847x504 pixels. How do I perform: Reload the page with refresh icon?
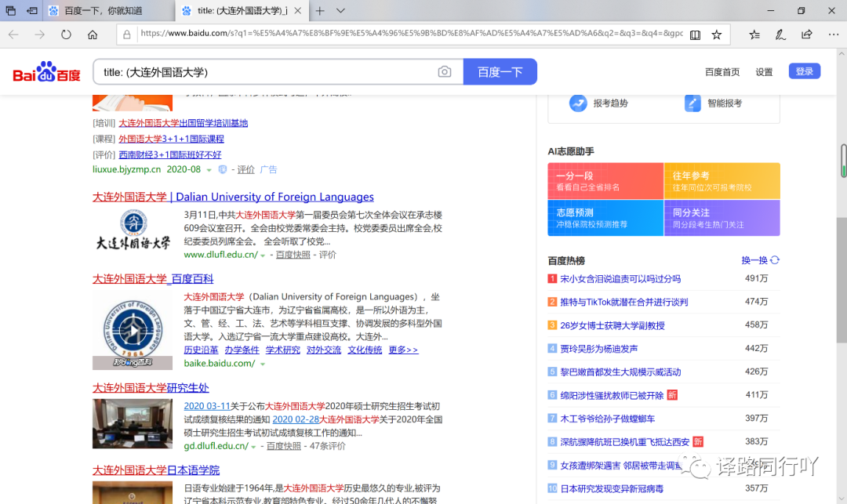click(66, 34)
